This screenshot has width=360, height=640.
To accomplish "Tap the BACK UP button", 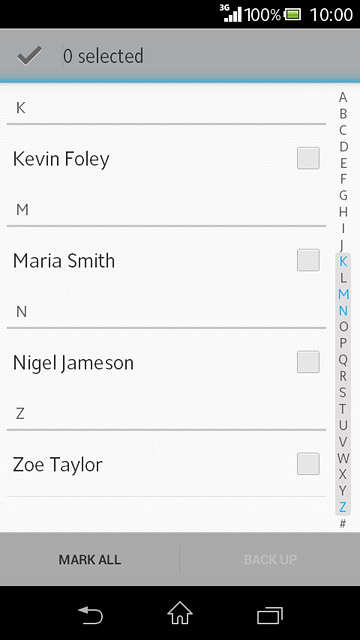I will 270,559.
